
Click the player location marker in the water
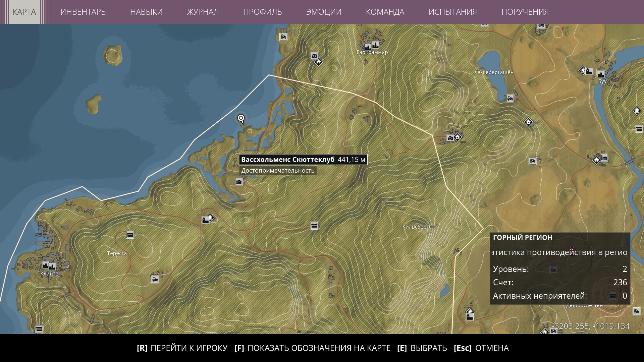pos(241,118)
